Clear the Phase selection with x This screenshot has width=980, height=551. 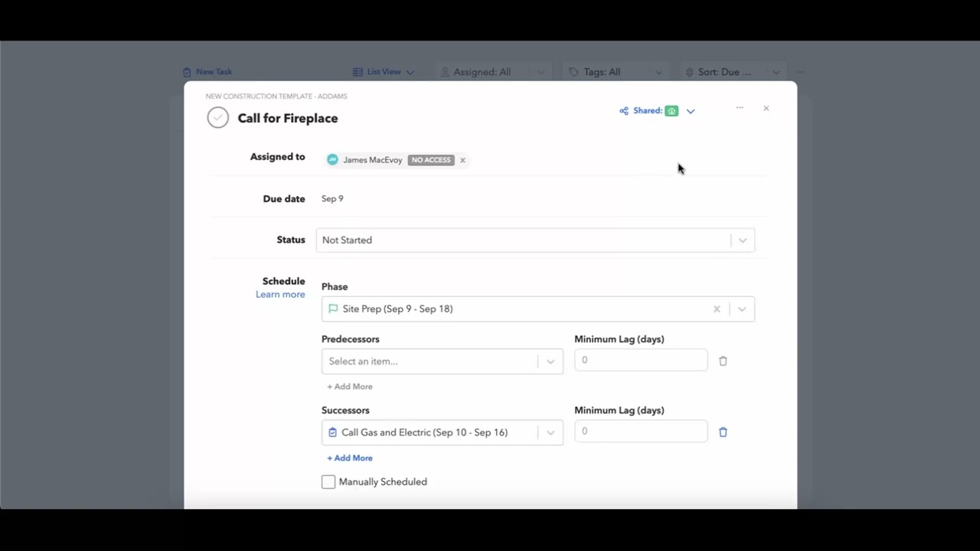tap(717, 309)
